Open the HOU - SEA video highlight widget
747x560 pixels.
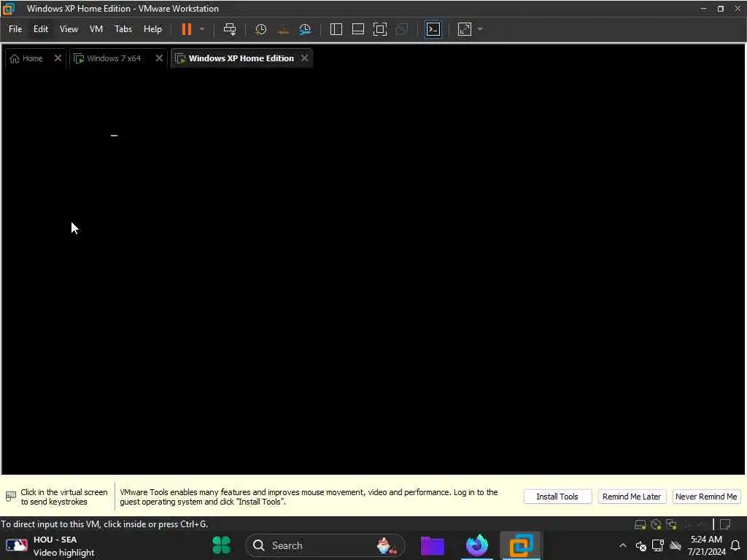tap(50, 545)
